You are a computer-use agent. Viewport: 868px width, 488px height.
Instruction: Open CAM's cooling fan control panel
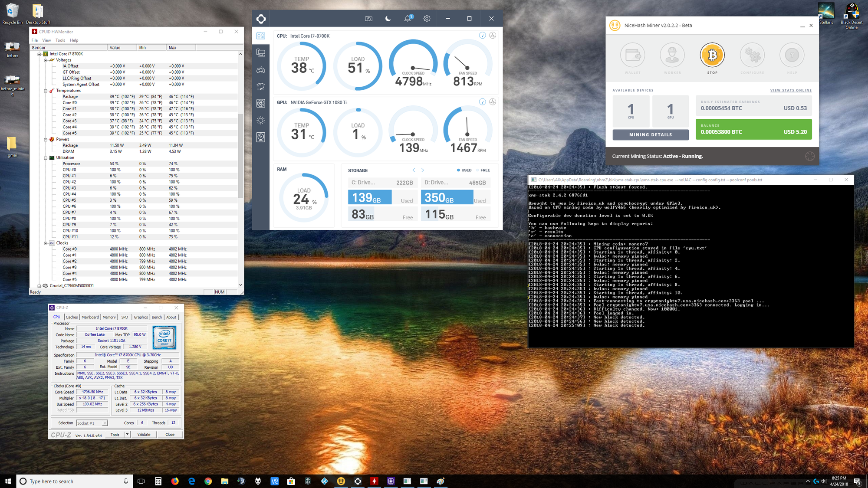coord(261,103)
